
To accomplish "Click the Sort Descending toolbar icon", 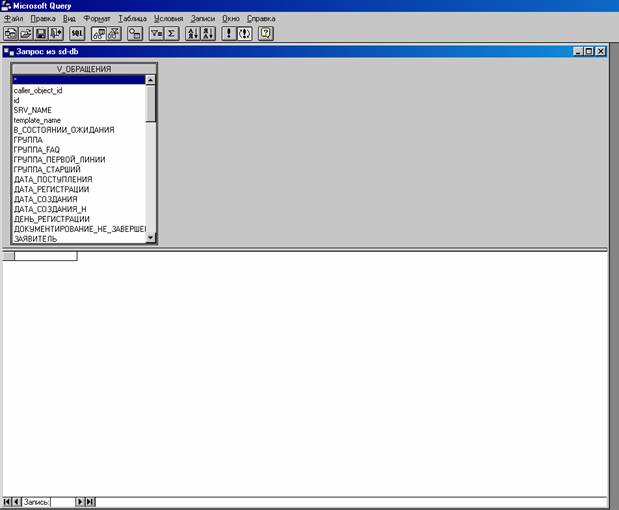I will pos(208,33).
